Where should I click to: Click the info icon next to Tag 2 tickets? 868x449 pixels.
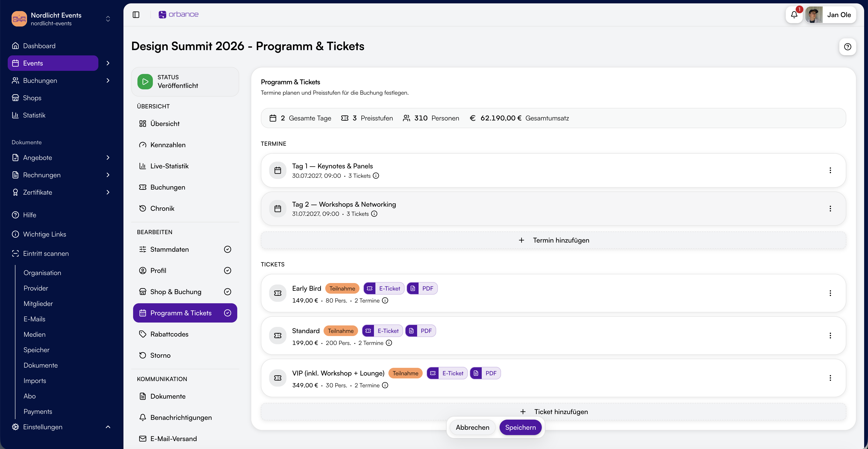(x=374, y=214)
